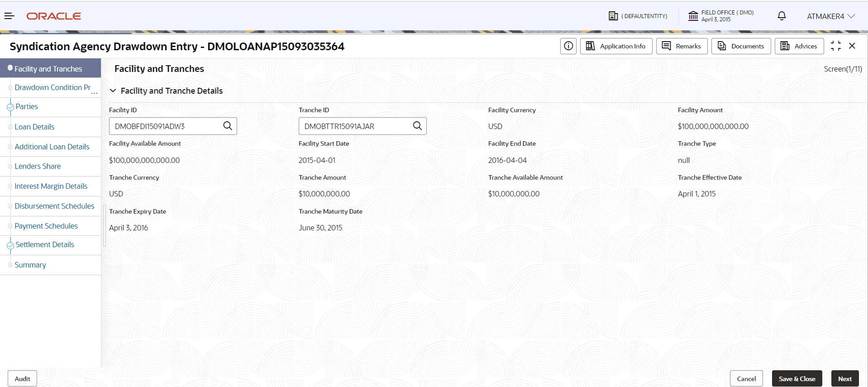The image size is (868, 387).
Task: Click the Audit button
Action: coord(22,379)
